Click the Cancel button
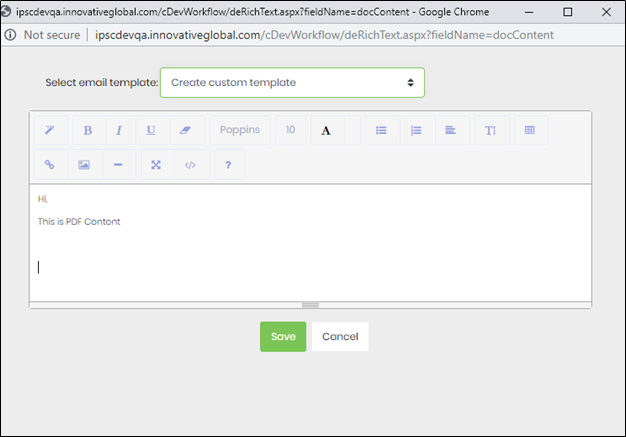 click(340, 336)
